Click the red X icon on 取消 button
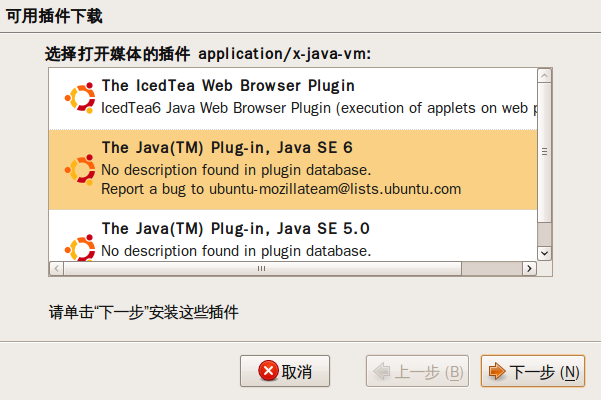The width and height of the screenshot is (601, 400). [x=268, y=370]
